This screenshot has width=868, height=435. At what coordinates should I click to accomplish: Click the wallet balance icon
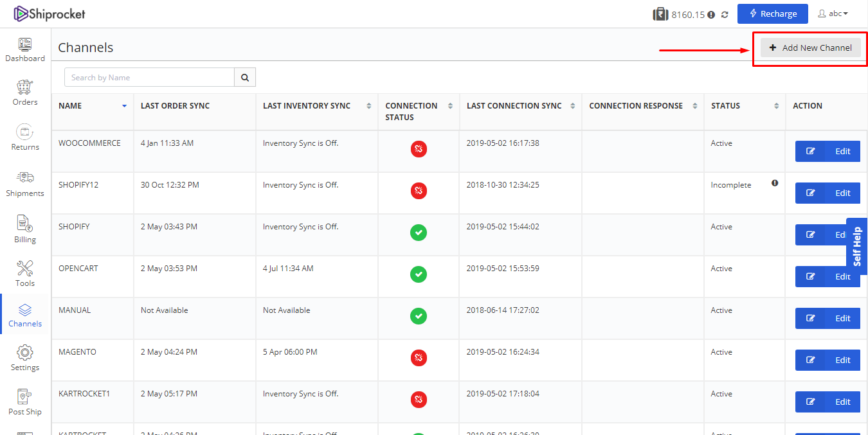click(x=660, y=14)
